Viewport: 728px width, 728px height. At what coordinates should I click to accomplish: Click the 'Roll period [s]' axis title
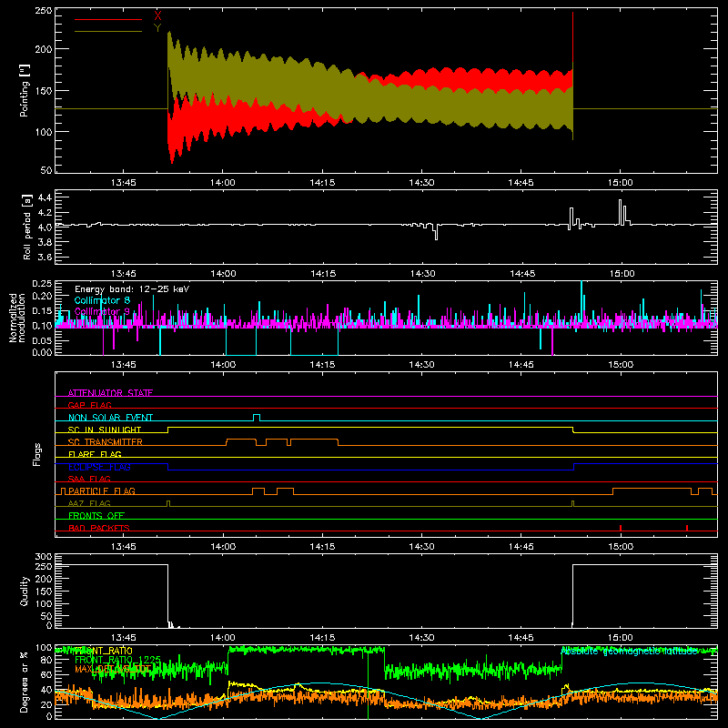pos(26,227)
